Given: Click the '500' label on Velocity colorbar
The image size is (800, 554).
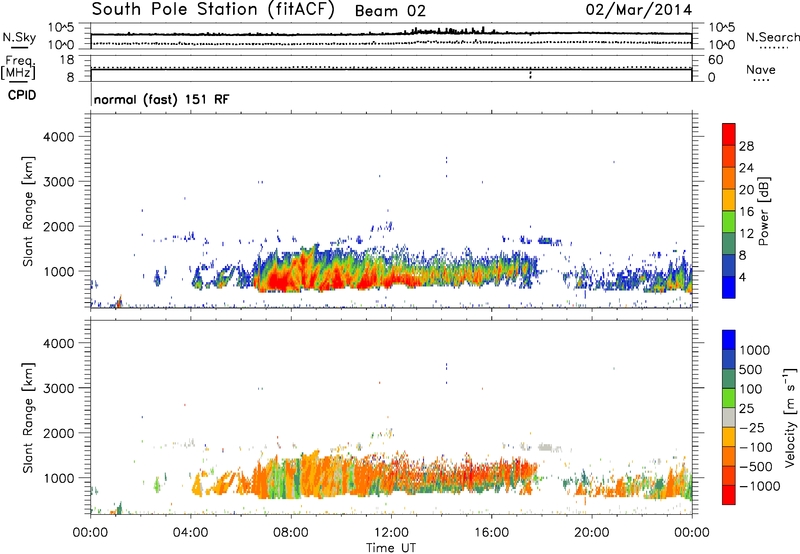Looking at the screenshot, I should [x=751, y=369].
